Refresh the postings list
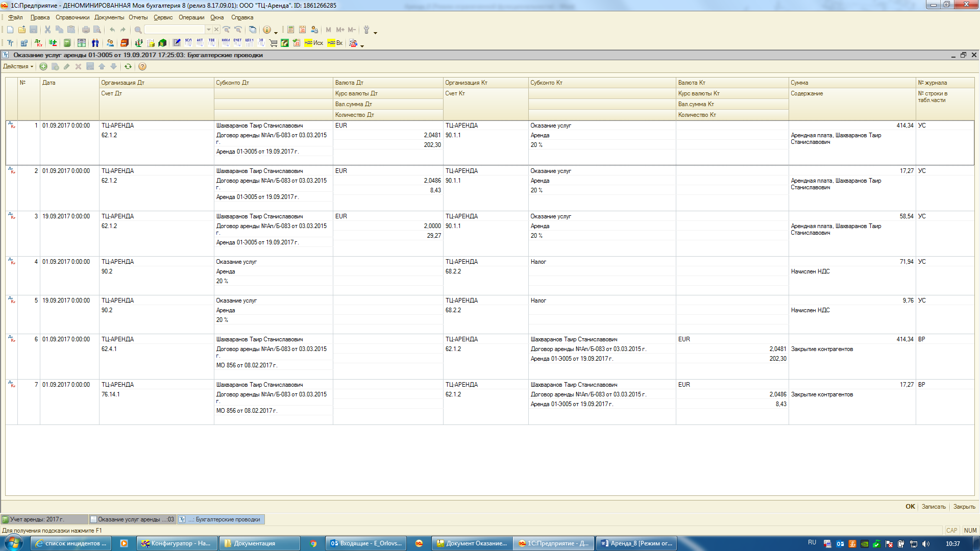Viewport: 980px width, 551px height. click(x=128, y=66)
